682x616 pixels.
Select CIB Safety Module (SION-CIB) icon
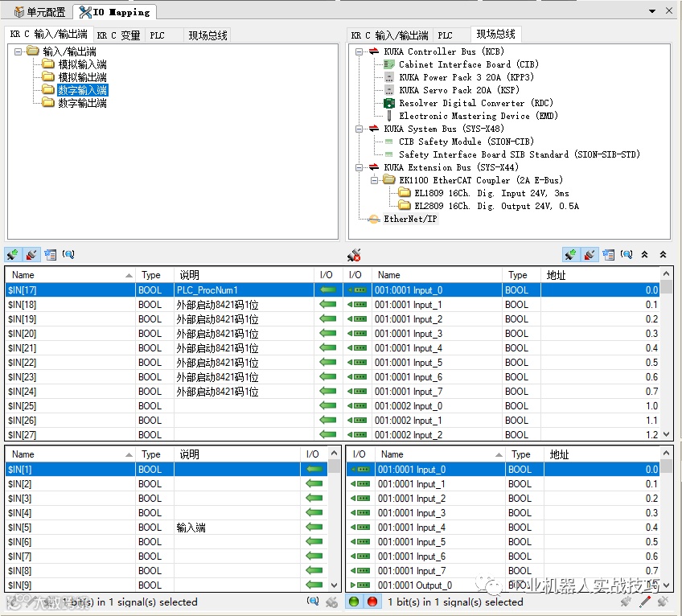(x=389, y=142)
